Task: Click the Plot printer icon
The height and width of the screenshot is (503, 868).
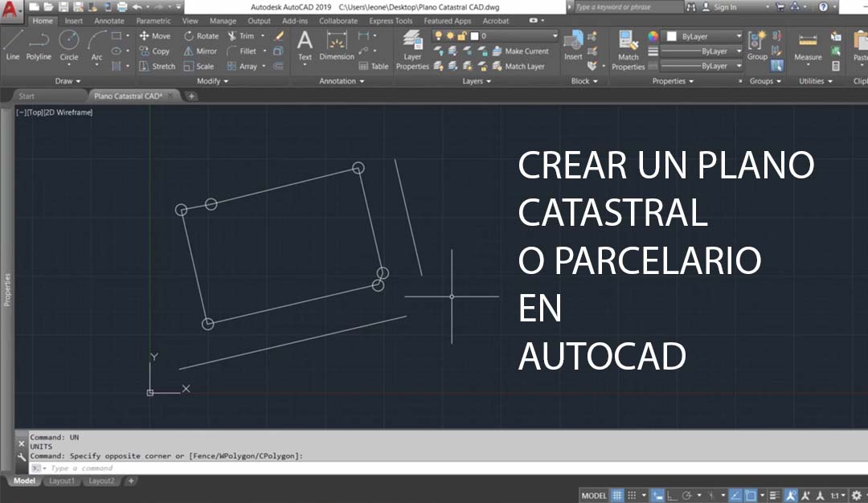Action: (122, 6)
